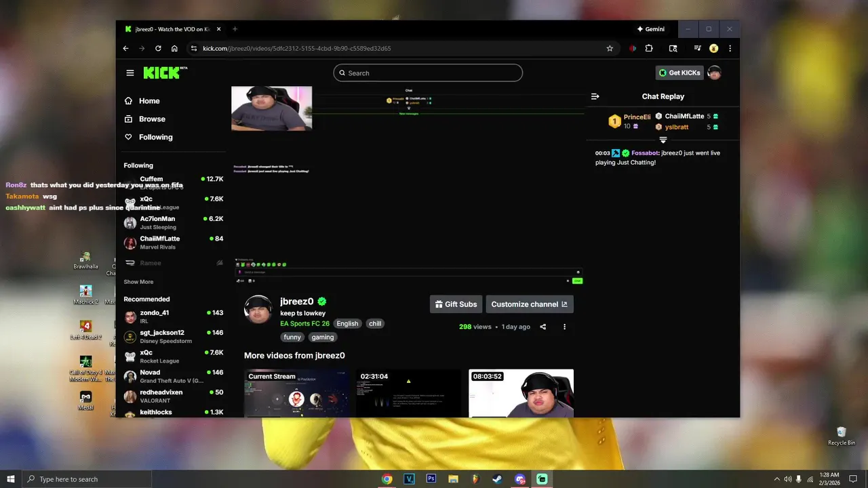Open sgt_jackson12 recommended channel

(174, 336)
